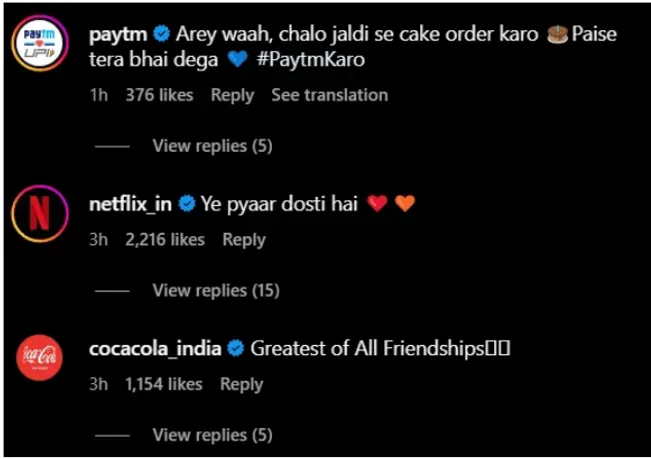Viewport: 651px width, 459px height.
Task: Click See translation on Paytm comment
Action: click(330, 95)
